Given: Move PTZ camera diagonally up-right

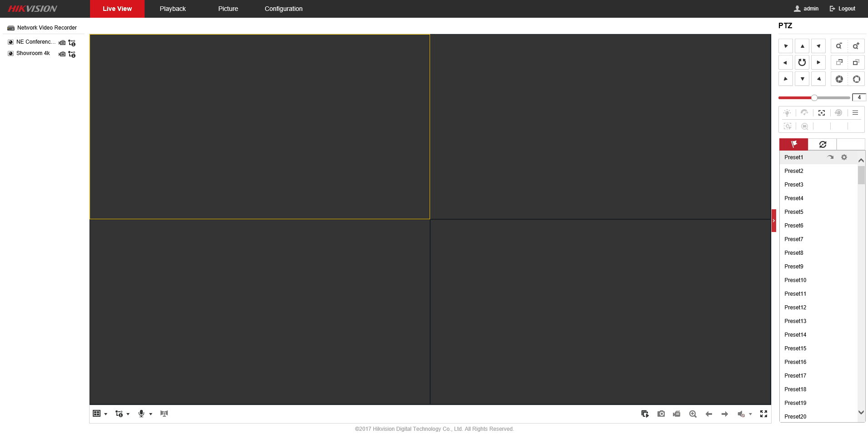Looking at the screenshot, I should click(818, 46).
